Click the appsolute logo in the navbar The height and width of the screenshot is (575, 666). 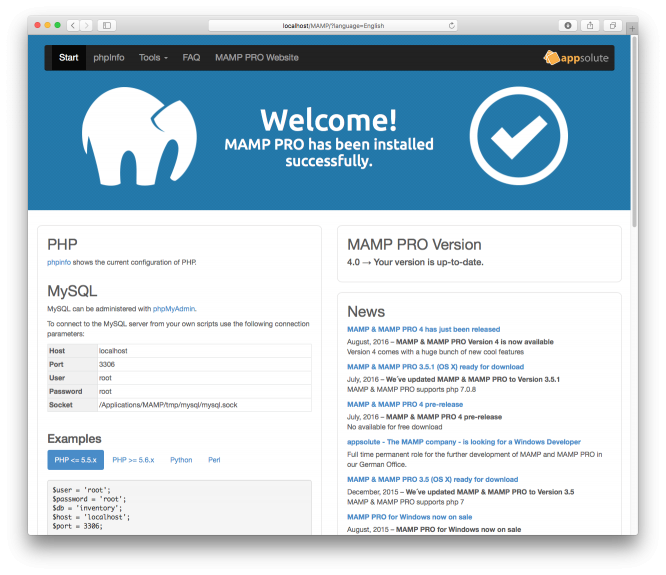point(574,58)
